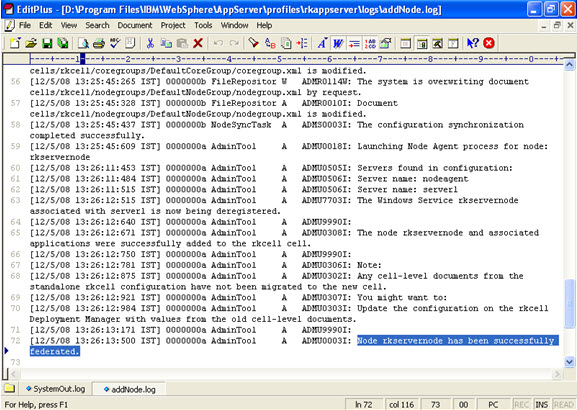The image size is (577, 410).
Task: Toggle auto indent toolbar button
Action: pyautogui.click(x=354, y=43)
